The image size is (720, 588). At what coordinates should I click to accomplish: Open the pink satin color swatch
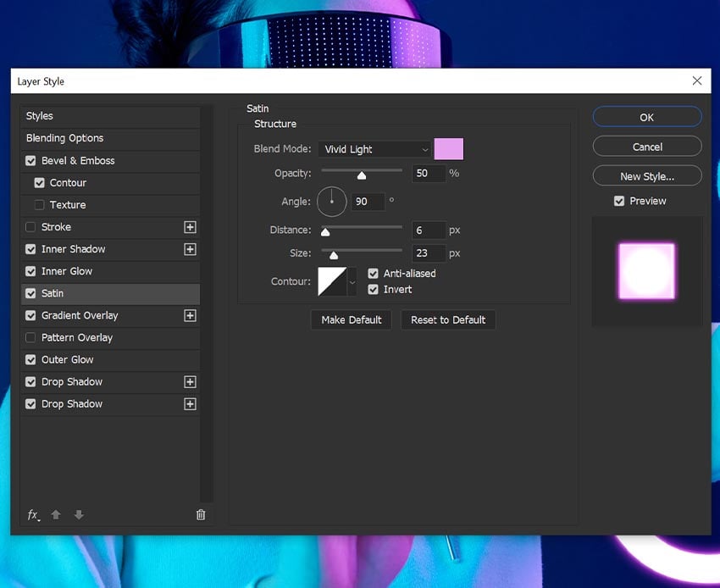coord(449,149)
